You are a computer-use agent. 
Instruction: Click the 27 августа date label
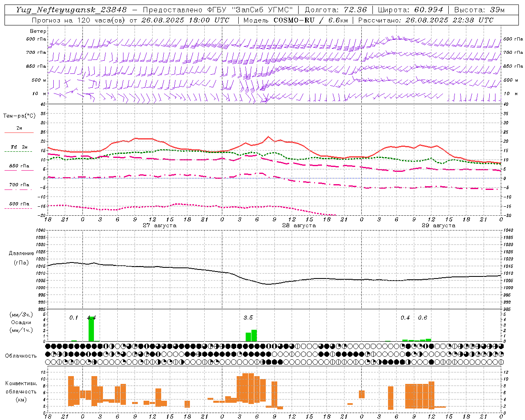click(x=160, y=226)
